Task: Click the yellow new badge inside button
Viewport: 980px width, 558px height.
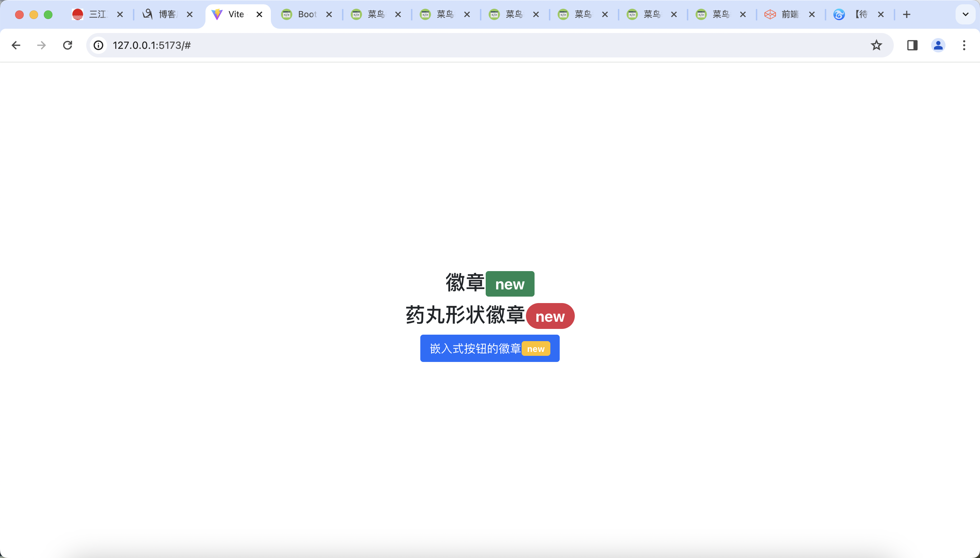Action: [x=536, y=349]
